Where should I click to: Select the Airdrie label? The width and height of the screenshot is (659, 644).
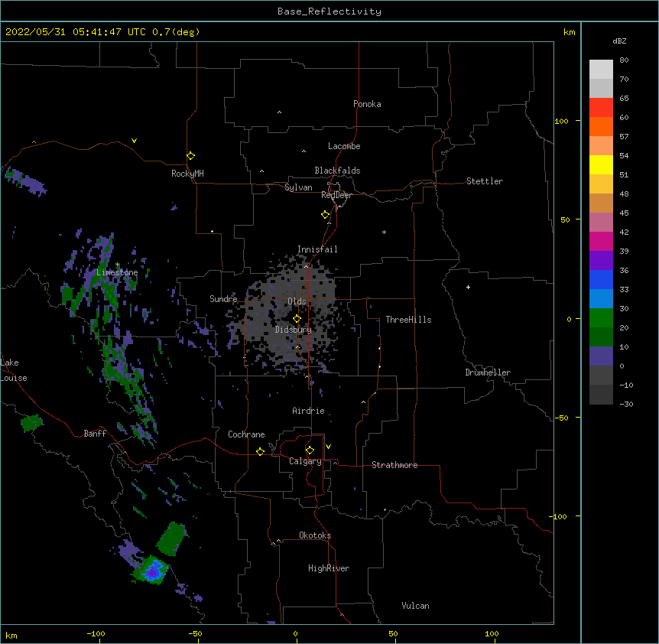[x=309, y=411]
